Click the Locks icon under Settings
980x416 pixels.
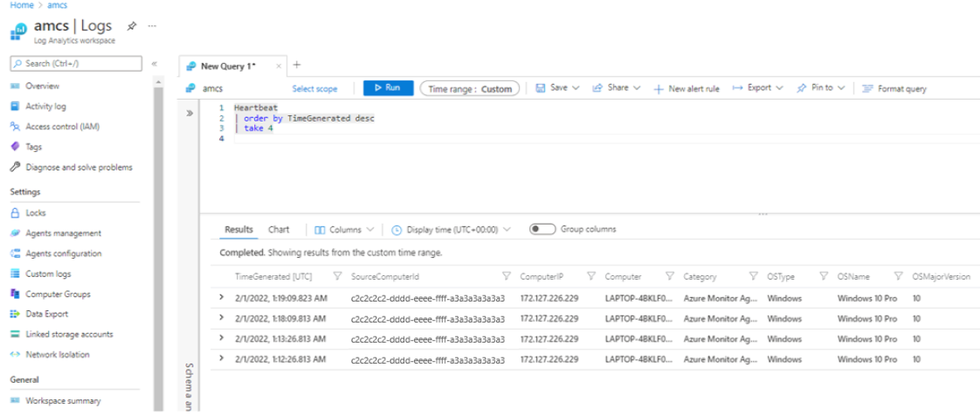tap(15, 213)
